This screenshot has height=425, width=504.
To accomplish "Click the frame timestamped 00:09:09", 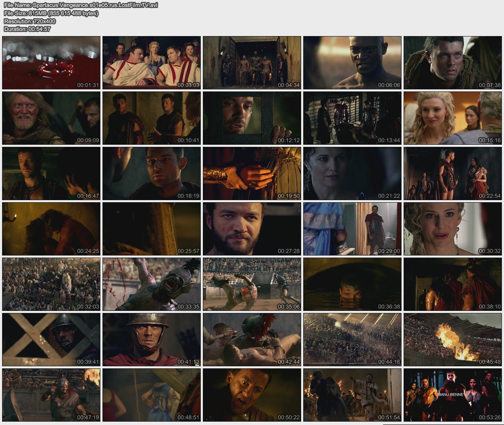I will coord(51,118).
